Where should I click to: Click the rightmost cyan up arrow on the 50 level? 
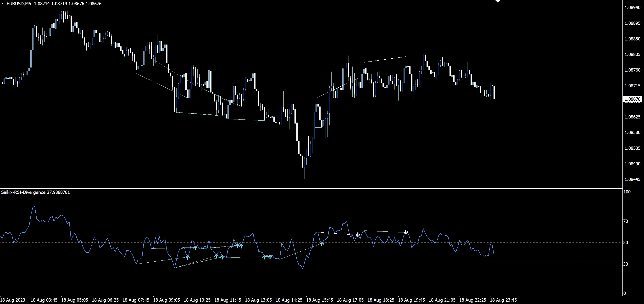click(x=322, y=243)
